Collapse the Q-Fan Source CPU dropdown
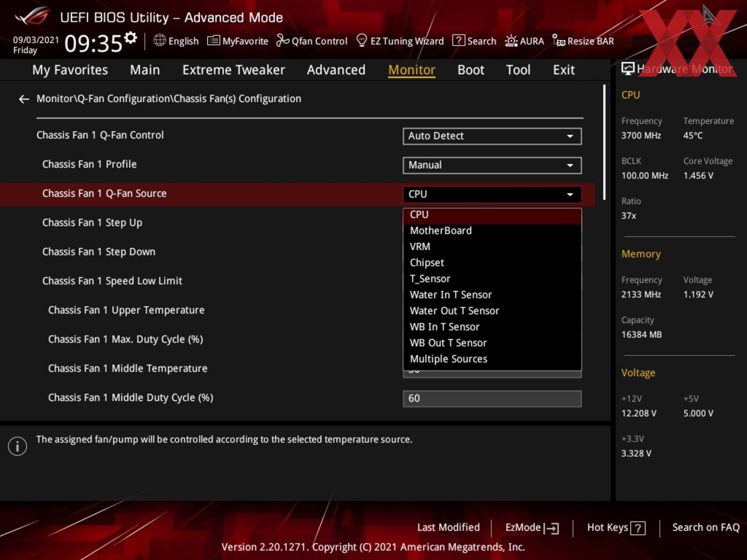Viewport: 747px width, 560px height. (x=492, y=194)
